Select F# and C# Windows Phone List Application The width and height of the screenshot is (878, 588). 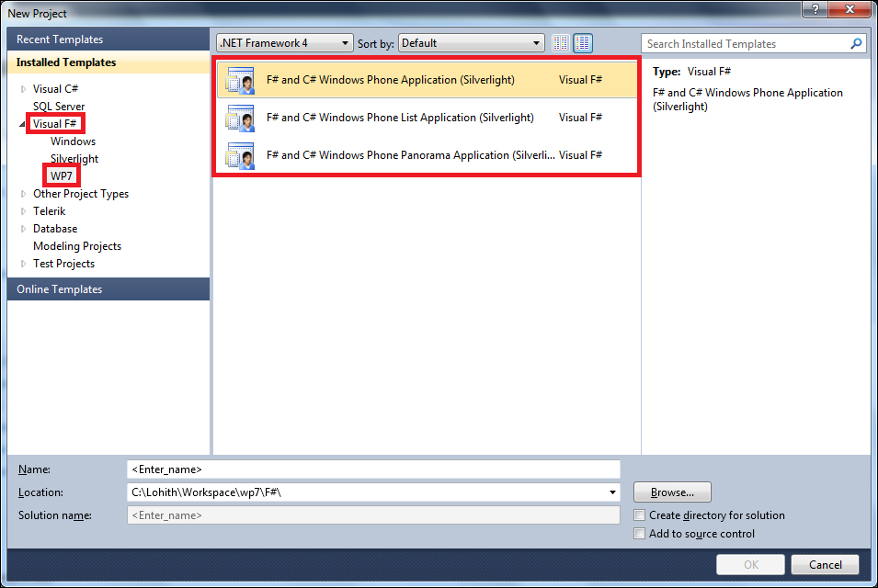point(428,118)
